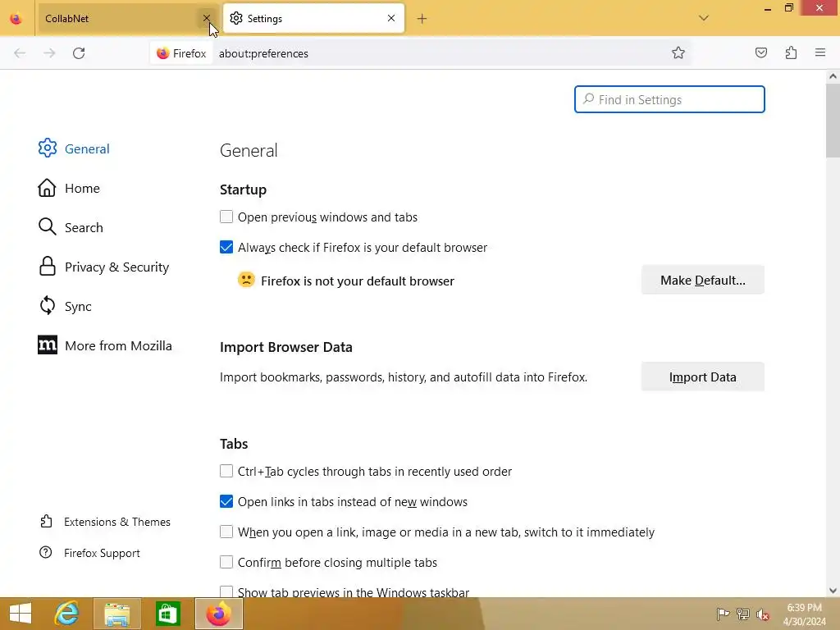The height and width of the screenshot is (630, 840).
Task: Click the network tray icon
Action: coord(743,614)
